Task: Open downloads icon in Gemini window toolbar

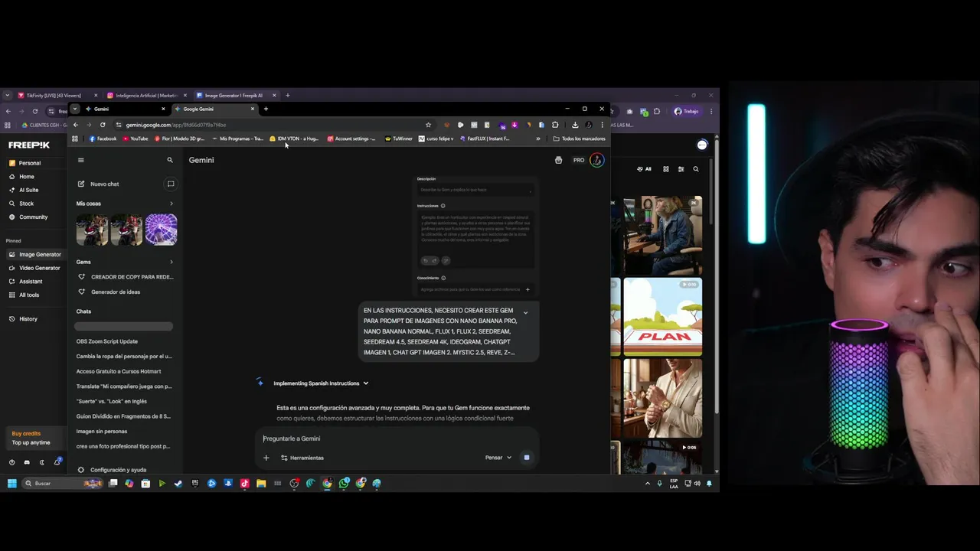Action: (575, 125)
